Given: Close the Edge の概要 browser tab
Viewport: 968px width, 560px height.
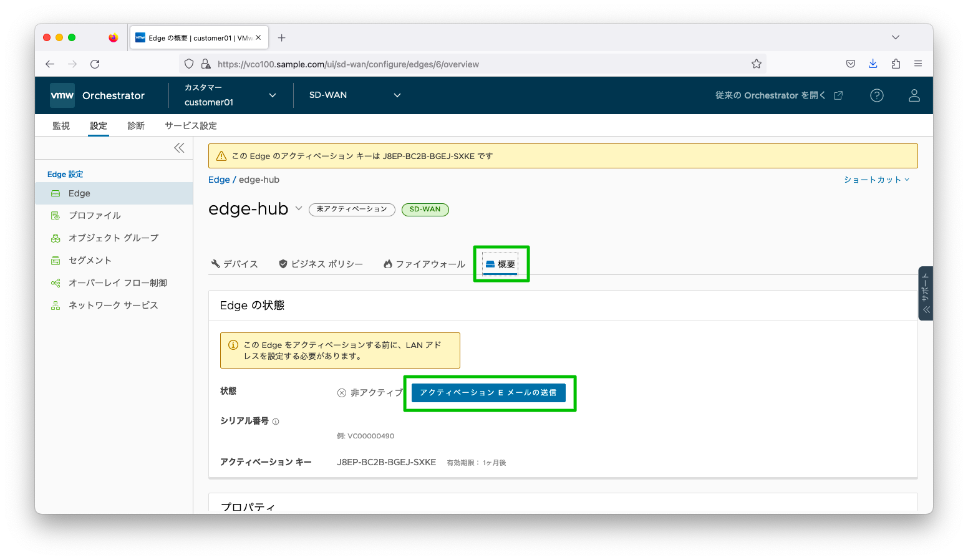Looking at the screenshot, I should (x=258, y=37).
